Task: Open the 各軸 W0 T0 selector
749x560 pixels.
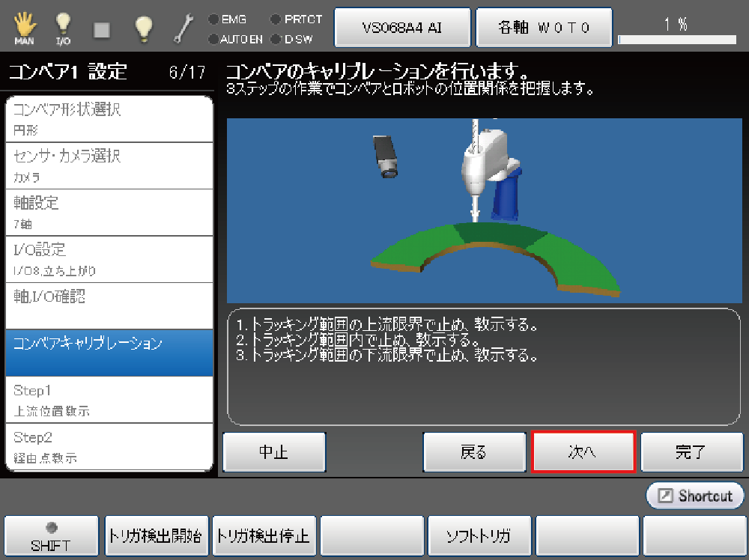Action: point(545,28)
